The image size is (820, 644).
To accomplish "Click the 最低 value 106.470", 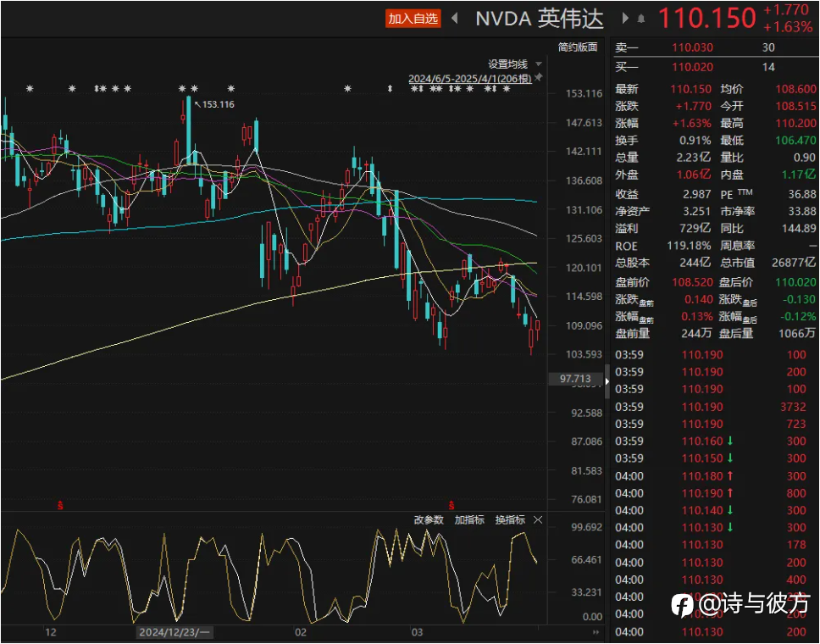I will coord(796,141).
